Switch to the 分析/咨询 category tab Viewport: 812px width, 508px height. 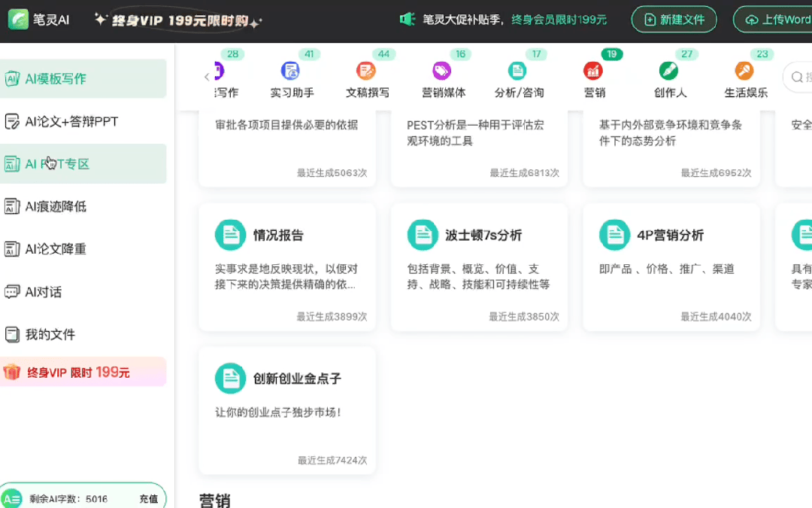point(517,71)
